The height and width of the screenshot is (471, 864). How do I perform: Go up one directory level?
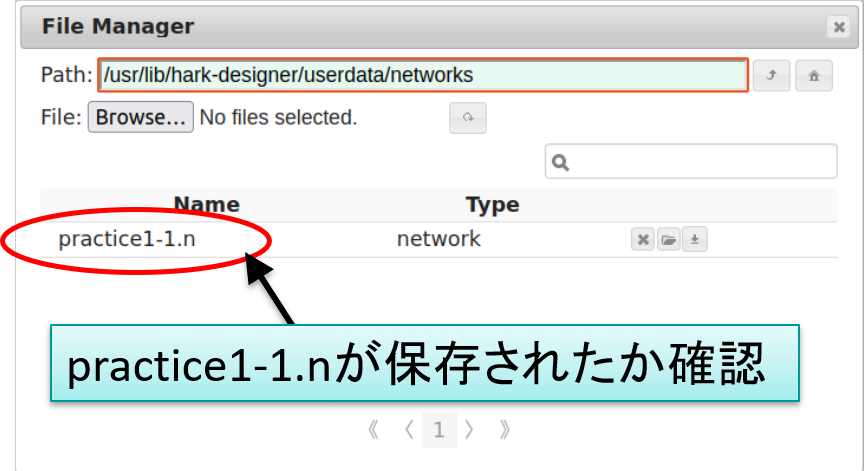(x=771, y=75)
